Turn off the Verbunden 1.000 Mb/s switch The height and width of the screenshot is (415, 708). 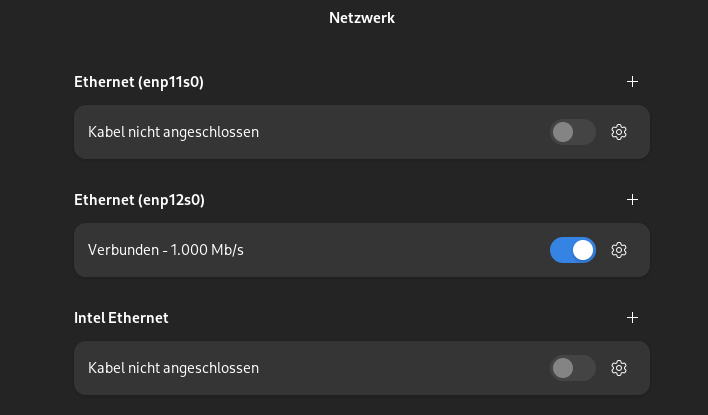pos(573,250)
